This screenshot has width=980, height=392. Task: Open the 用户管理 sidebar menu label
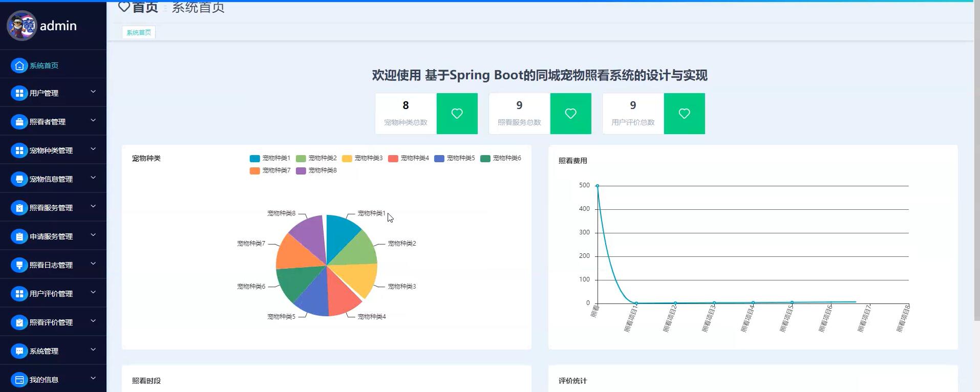click(x=44, y=93)
